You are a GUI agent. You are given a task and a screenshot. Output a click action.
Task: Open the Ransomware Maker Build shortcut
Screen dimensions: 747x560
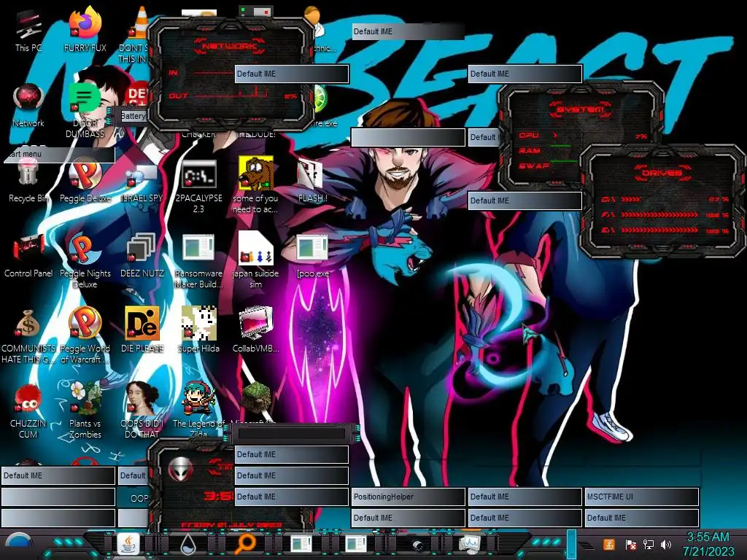pyautogui.click(x=198, y=261)
